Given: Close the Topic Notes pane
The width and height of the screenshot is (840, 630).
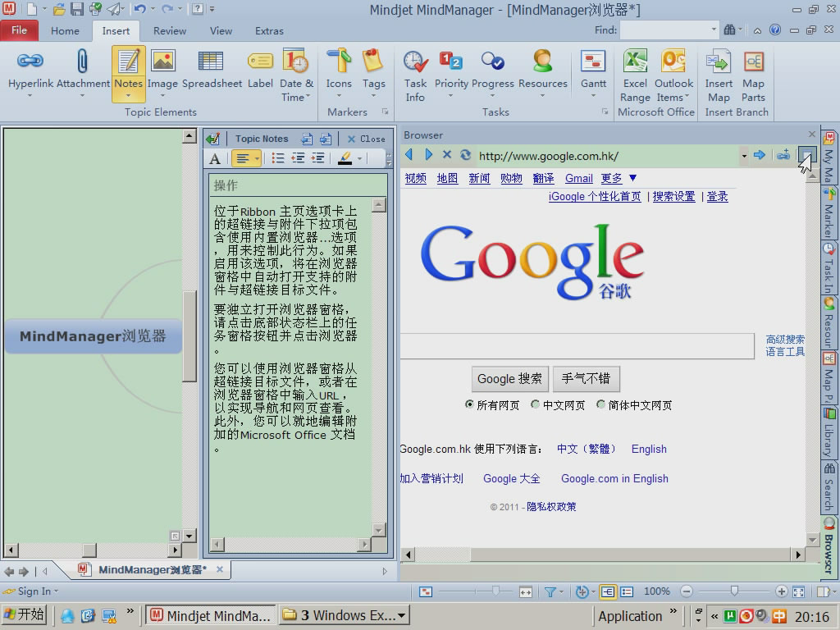Looking at the screenshot, I should [x=367, y=139].
